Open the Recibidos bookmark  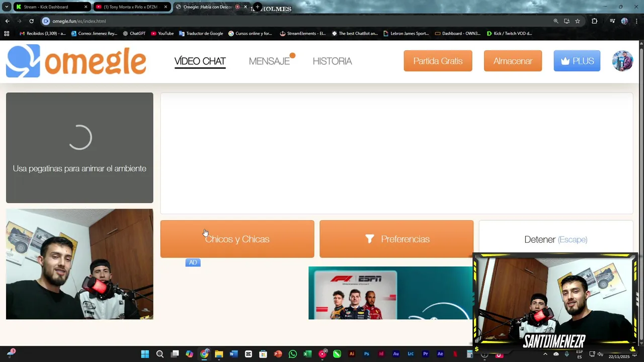(42, 34)
